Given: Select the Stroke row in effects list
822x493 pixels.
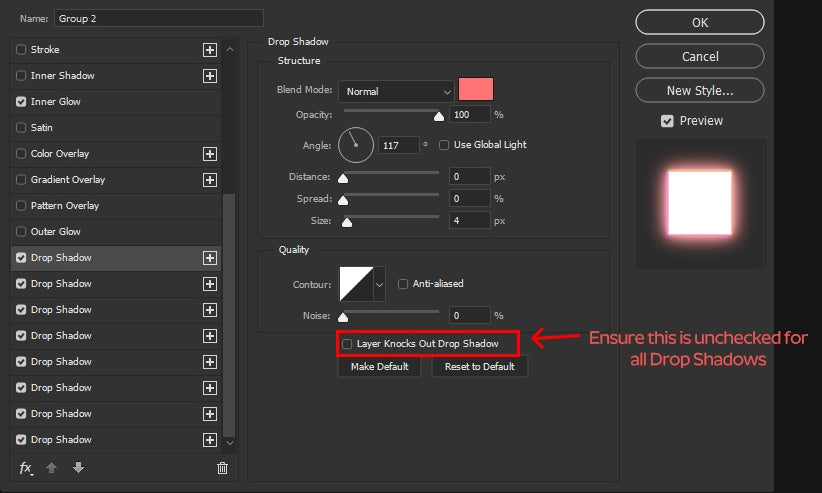Looking at the screenshot, I should [115, 50].
